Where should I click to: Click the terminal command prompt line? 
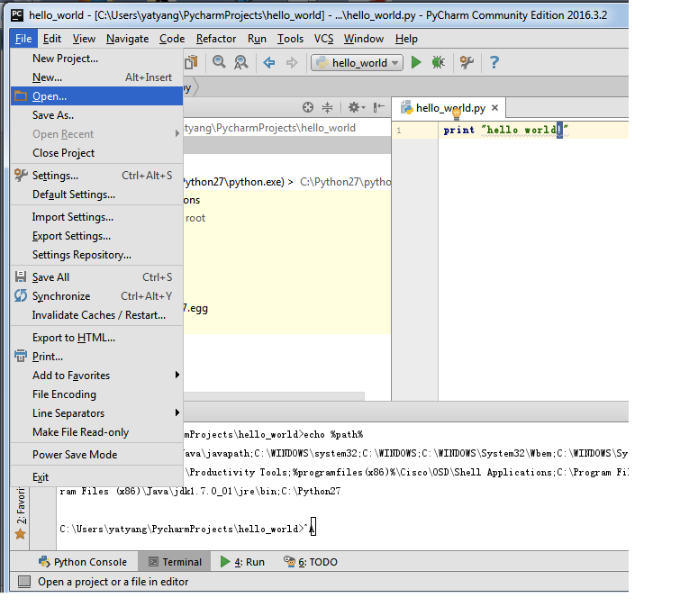click(187, 529)
